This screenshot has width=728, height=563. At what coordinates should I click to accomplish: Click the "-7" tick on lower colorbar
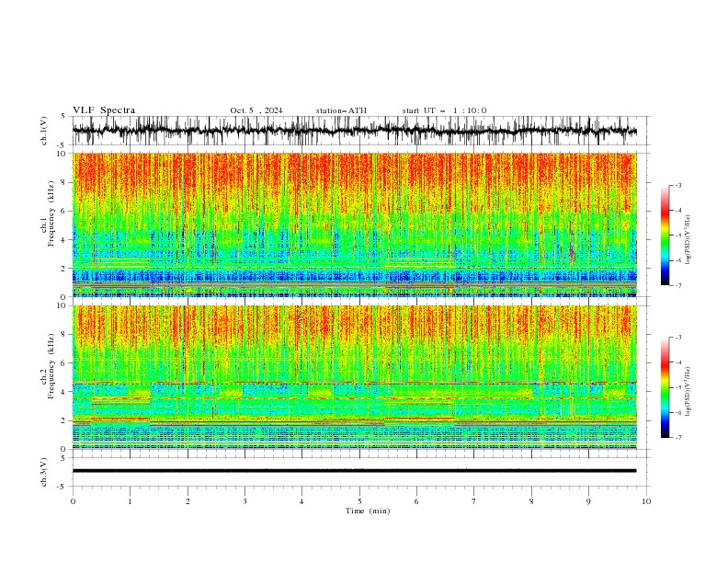pyautogui.click(x=677, y=437)
